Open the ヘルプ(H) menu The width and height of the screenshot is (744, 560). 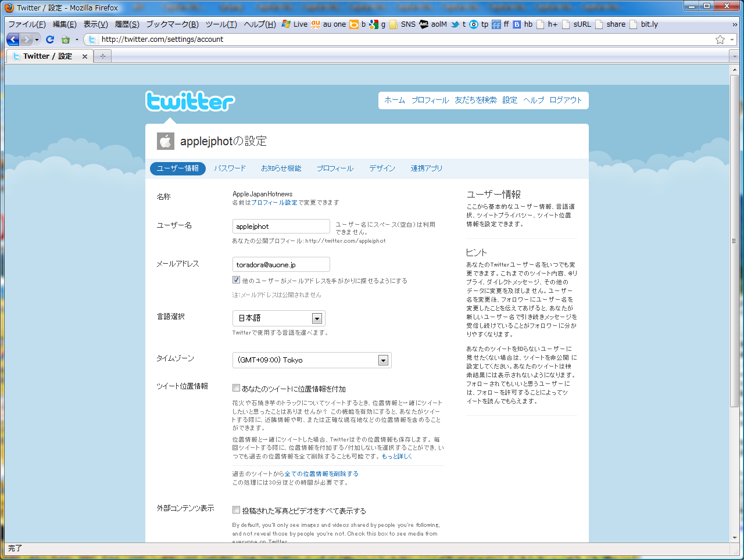point(260,24)
